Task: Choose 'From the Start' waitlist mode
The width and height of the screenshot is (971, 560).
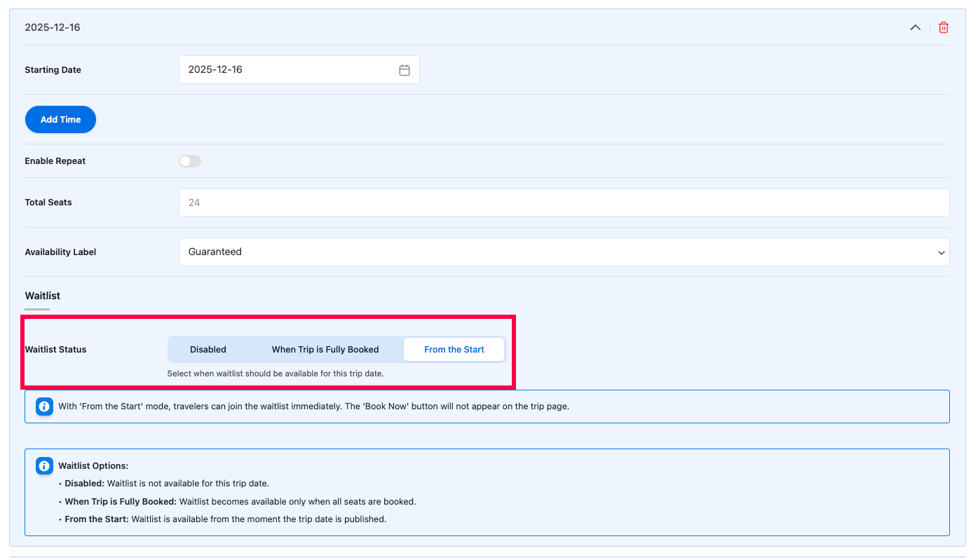Action: (x=454, y=349)
